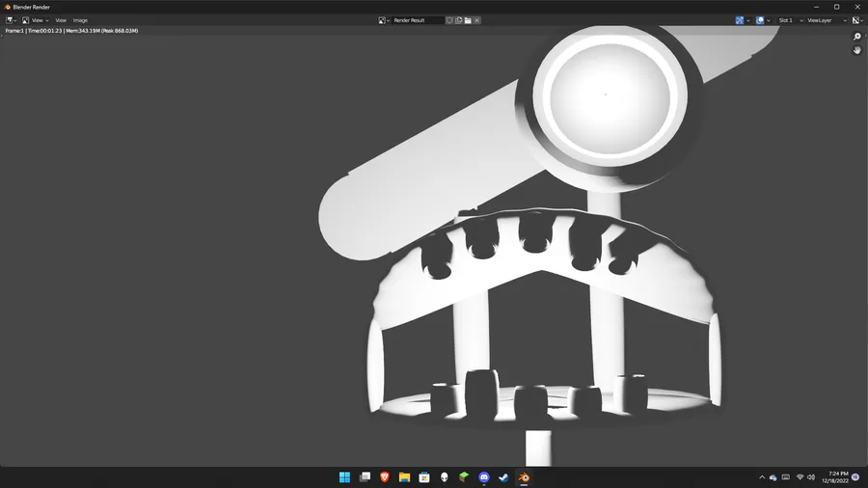Open Steam from taskbar

[x=503, y=477]
